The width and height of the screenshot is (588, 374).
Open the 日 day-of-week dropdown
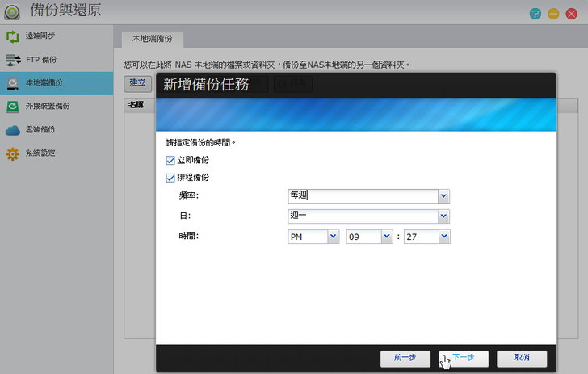coord(443,216)
